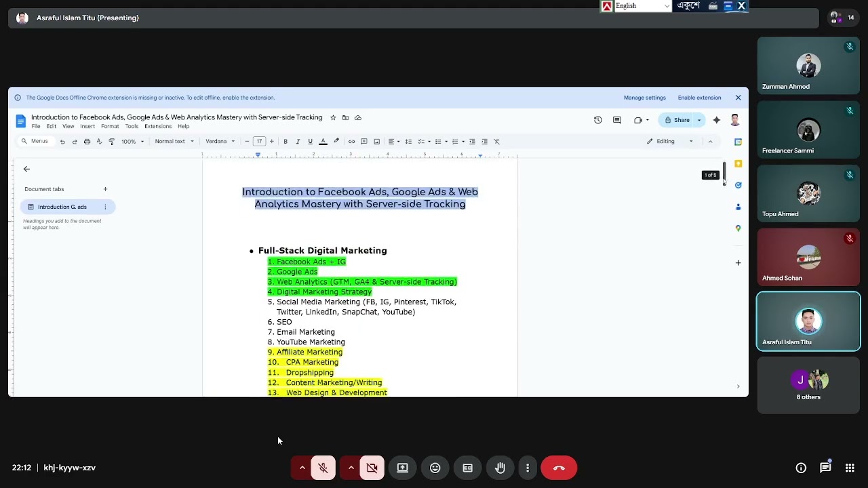Leave the call with red button

pyautogui.click(x=559, y=468)
